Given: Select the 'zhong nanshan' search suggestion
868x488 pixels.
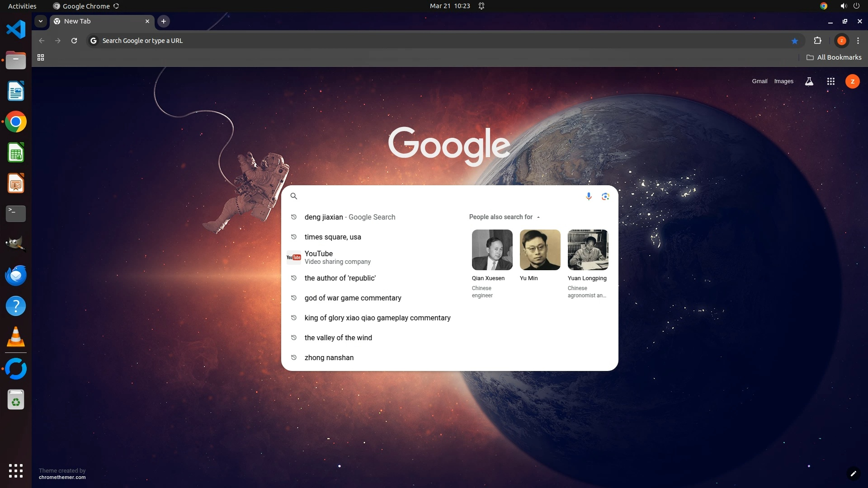Looking at the screenshot, I should click(329, 357).
